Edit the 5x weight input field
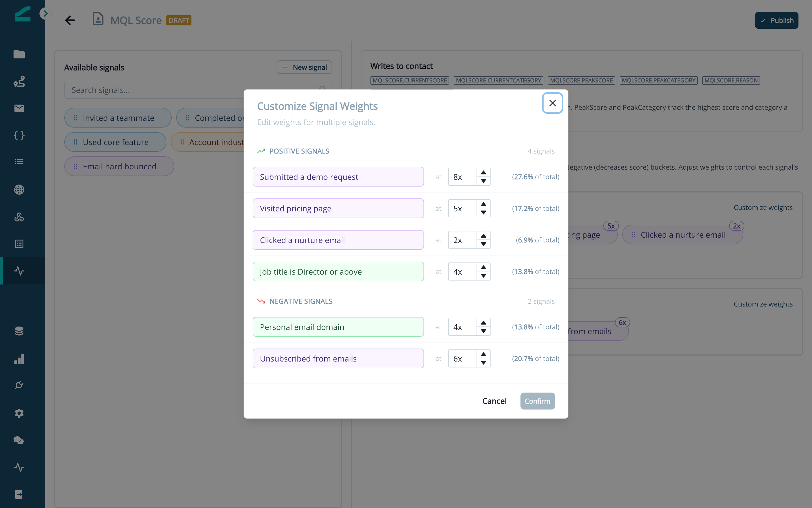The height and width of the screenshot is (508, 812). pos(462,208)
